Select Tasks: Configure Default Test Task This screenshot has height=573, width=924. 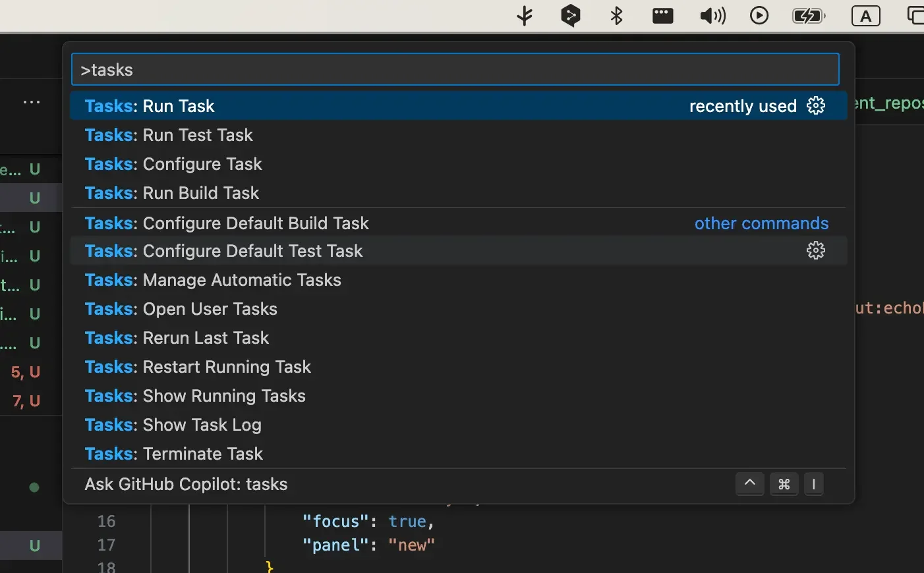[x=458, y=250]
